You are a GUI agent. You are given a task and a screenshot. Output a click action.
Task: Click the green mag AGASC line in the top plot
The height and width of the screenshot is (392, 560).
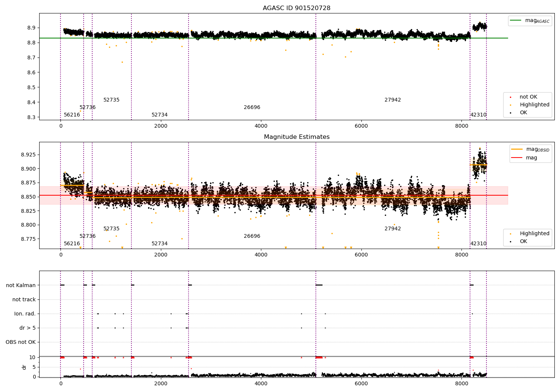click(274, 38)
